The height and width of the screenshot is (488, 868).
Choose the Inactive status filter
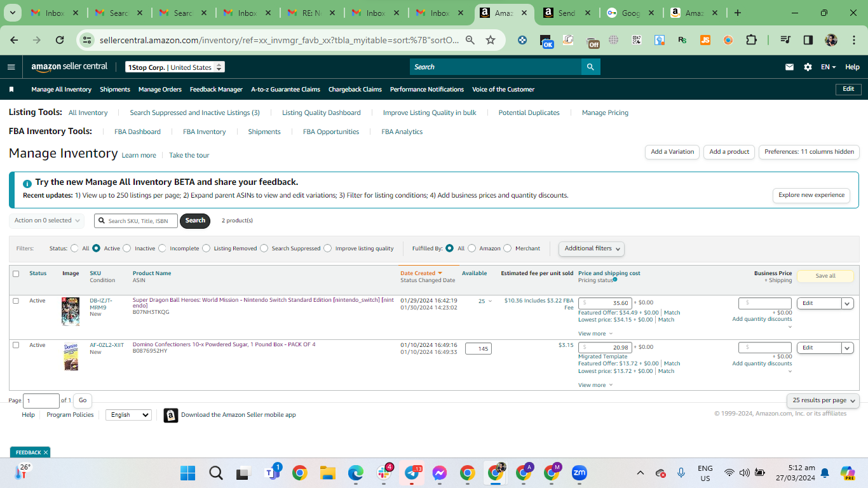[x=127, y=248]
